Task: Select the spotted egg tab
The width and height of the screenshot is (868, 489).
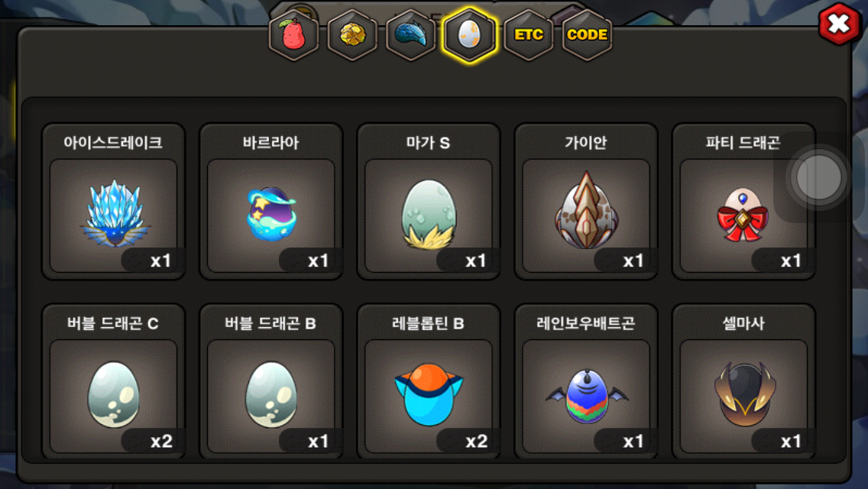Action: click(x=469, y=35)
